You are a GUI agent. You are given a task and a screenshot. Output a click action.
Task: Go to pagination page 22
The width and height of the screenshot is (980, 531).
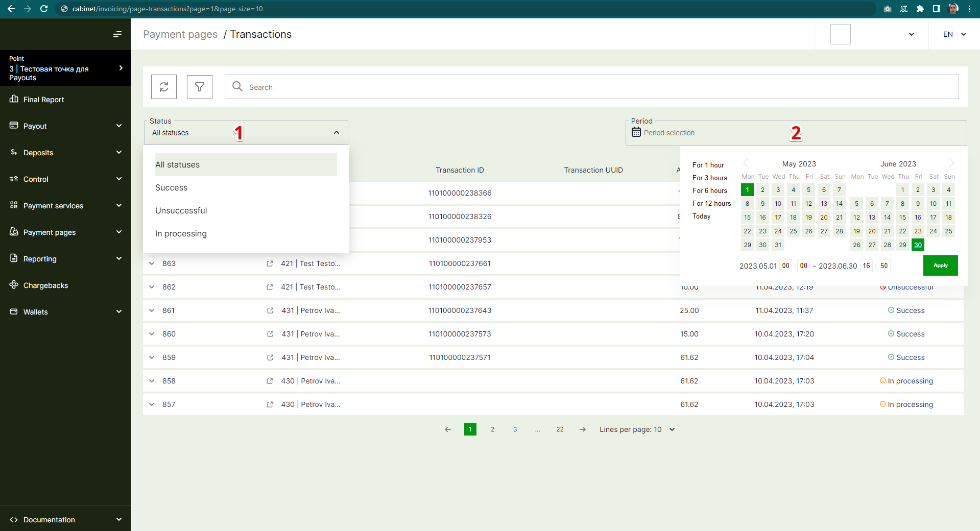click(560, 429)
